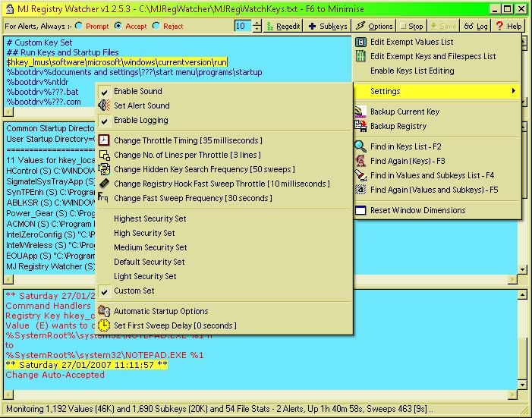Select the Reject radio button

click(x=156, y=26)
